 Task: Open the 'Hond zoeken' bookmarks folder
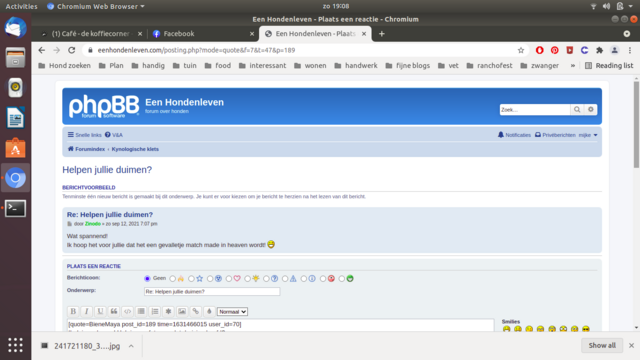[64, 66]
